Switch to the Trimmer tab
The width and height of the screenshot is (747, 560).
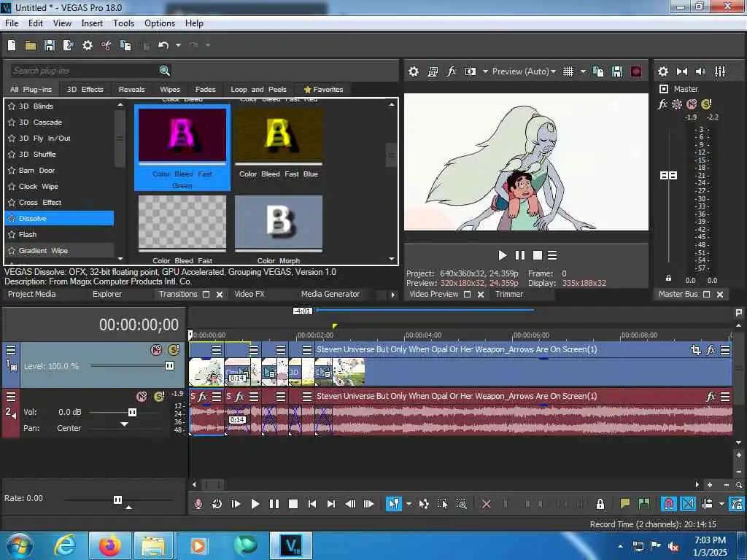click(508, 295)
